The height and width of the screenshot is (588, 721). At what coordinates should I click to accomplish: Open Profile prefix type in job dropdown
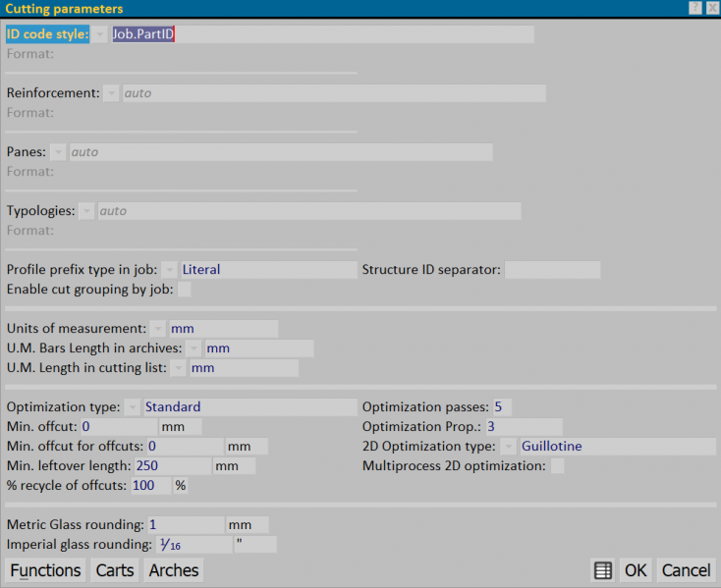pyautogui.click(x=169, y=270)
